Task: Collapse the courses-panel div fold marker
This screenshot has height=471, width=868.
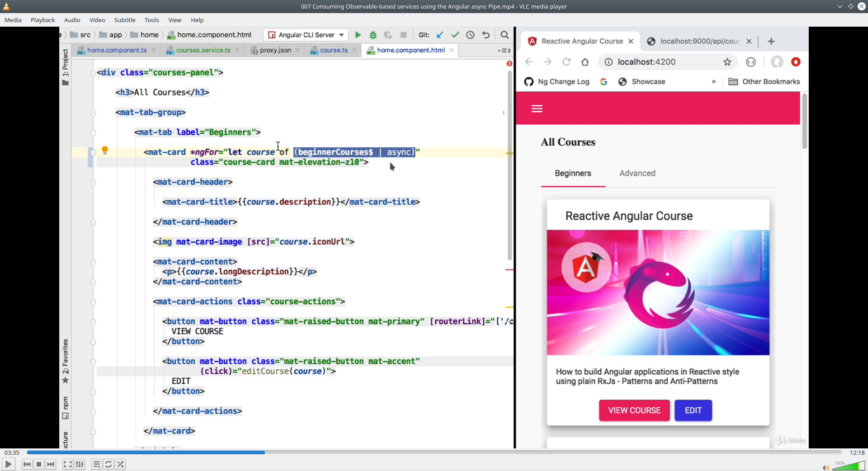Action: click(x=93, y=73)
